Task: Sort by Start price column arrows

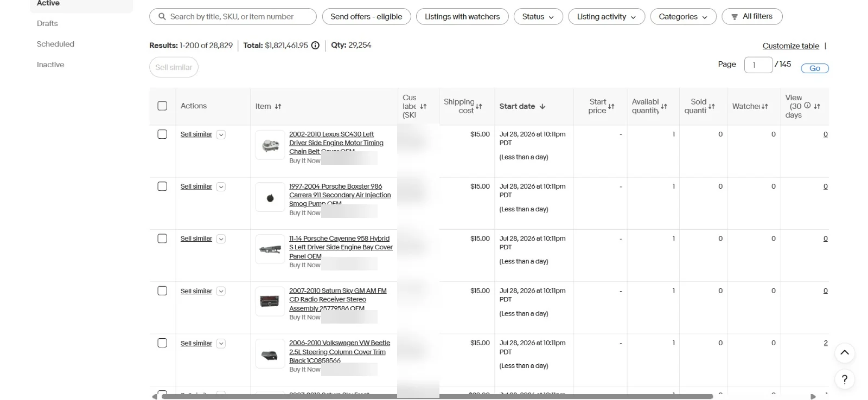Action: pyautogui.click(x=611, y=107)
